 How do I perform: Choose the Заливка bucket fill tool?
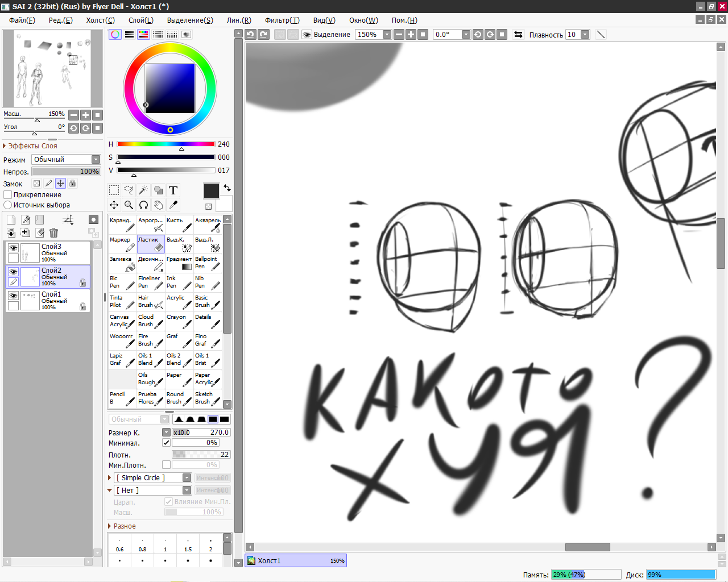122,264
